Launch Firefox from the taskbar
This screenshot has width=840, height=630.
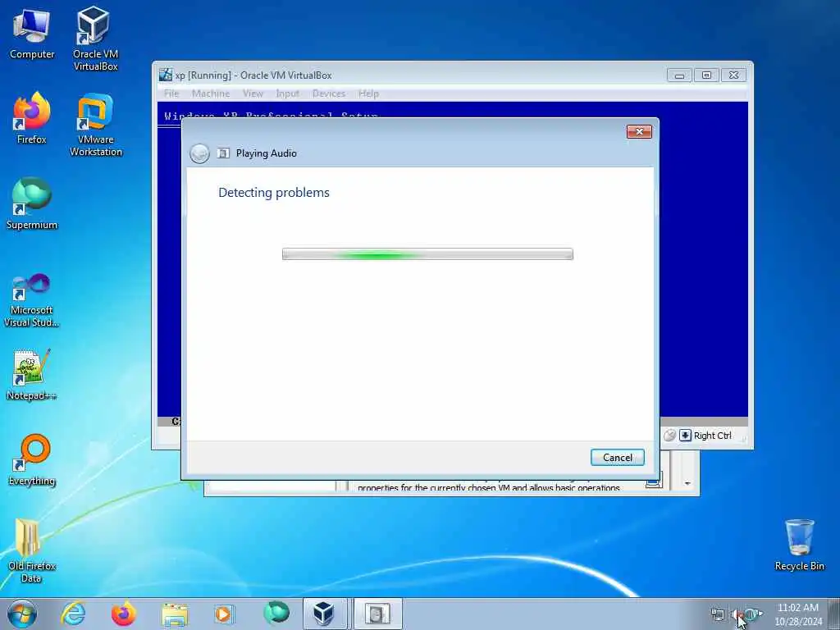(x=124, y=614)
